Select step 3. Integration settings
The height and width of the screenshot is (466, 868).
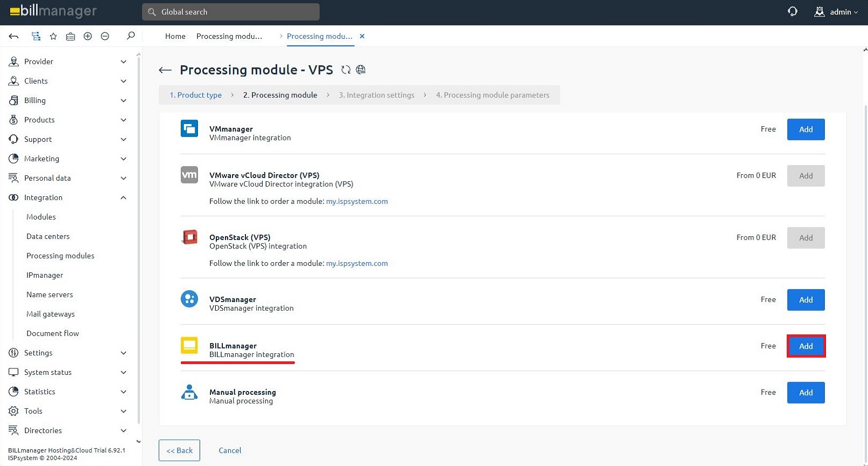click(x=377, y=95)
